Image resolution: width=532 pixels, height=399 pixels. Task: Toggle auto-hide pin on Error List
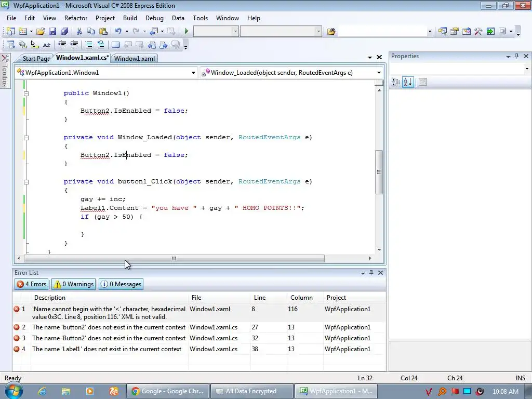click(371, 272)
